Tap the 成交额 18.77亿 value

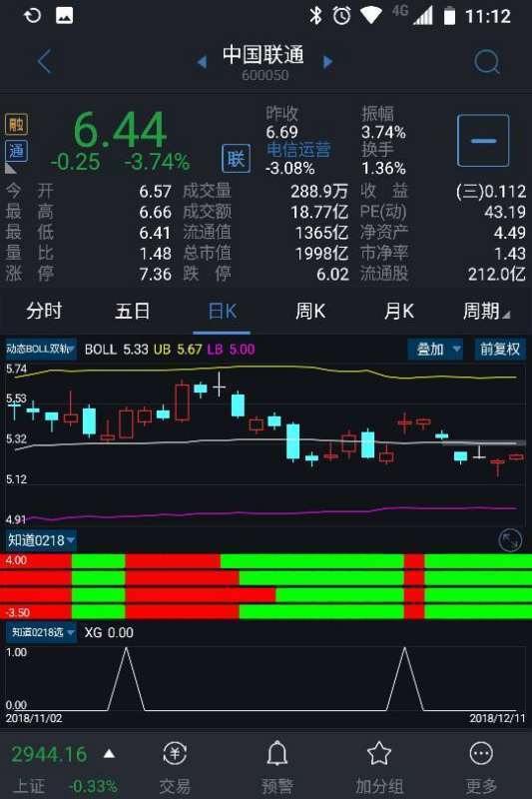319,212
